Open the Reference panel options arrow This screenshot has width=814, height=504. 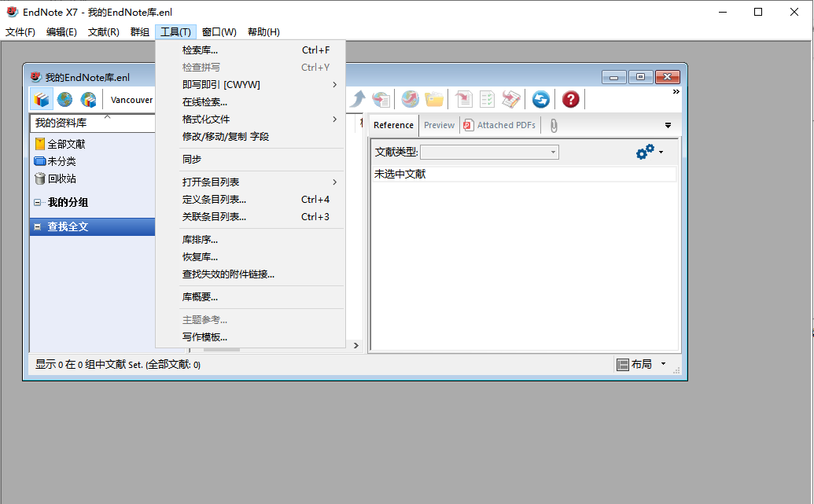tap(669, 126)
